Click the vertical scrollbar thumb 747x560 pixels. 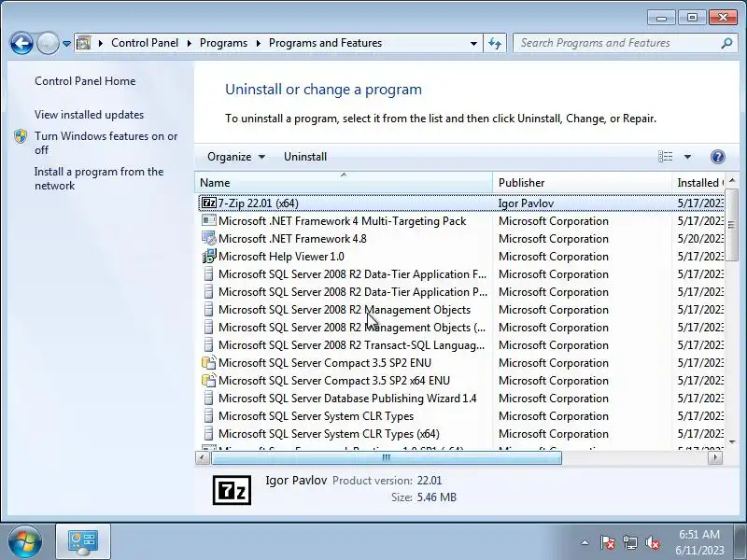tap(732, 225)
